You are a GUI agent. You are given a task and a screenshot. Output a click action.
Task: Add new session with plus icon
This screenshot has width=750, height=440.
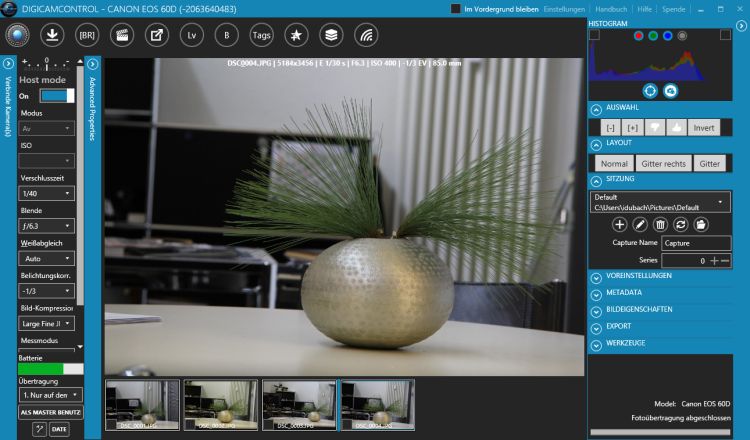(620, 224)
